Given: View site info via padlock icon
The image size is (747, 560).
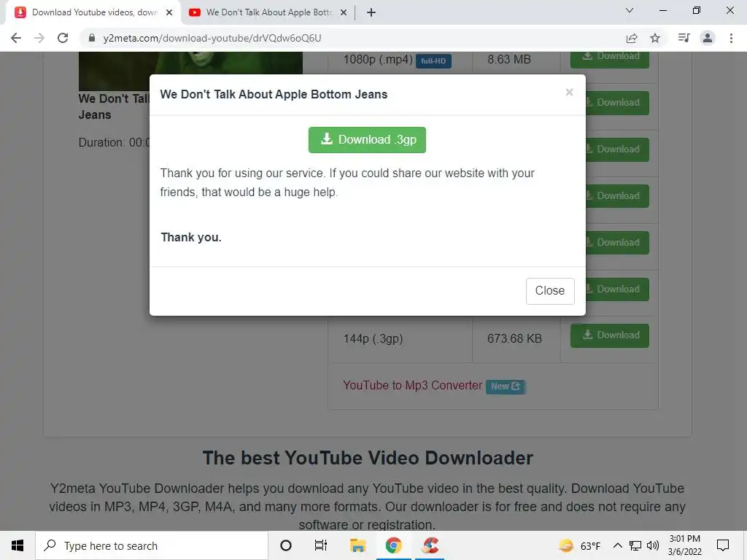Looking at the screenshot, I should tap(92, 38).
